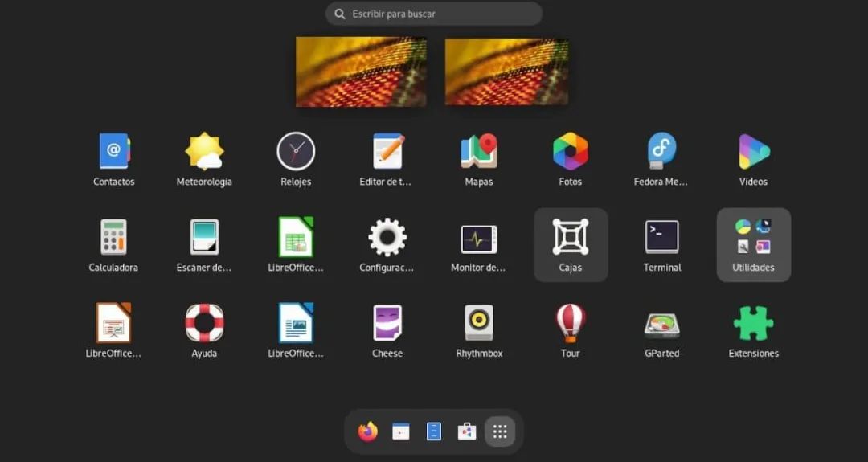Launch the Monitor del sistema app
The image size is (868, 462).
coord(479,239)
